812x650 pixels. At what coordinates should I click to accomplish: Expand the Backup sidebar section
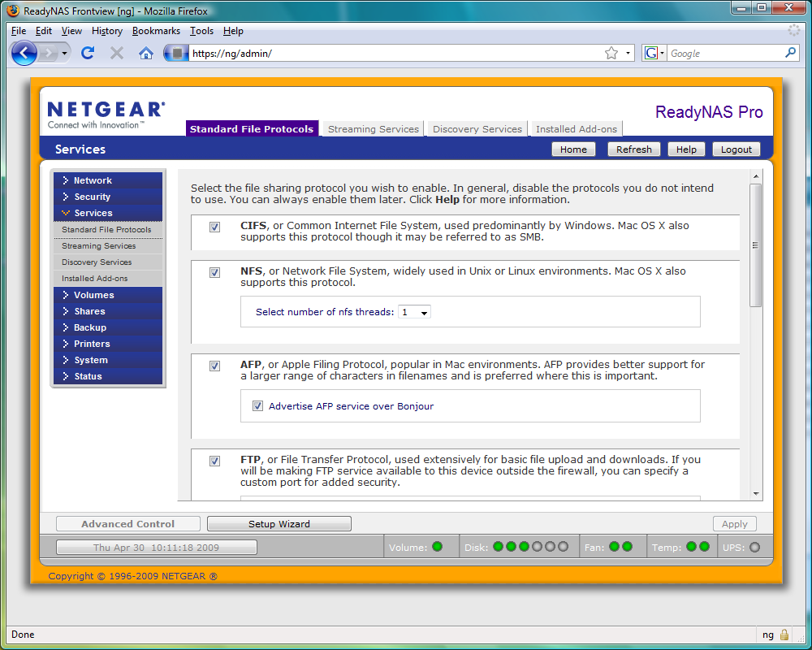(x=108, y=327)
